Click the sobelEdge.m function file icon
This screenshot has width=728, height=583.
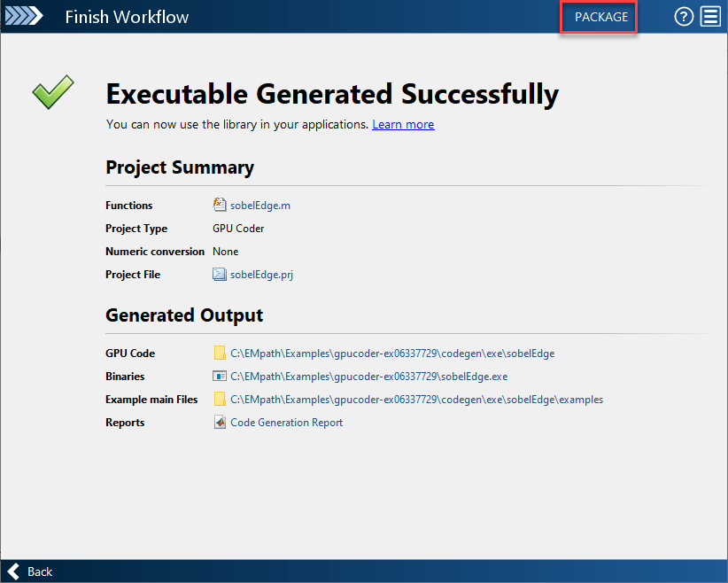coord(220,205)
